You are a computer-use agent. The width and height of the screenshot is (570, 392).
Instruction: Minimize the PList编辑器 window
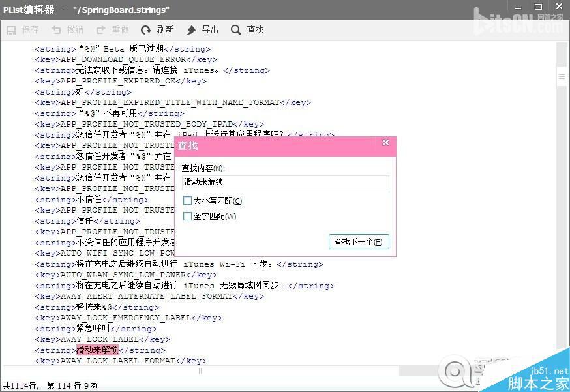tap(518, 7)
